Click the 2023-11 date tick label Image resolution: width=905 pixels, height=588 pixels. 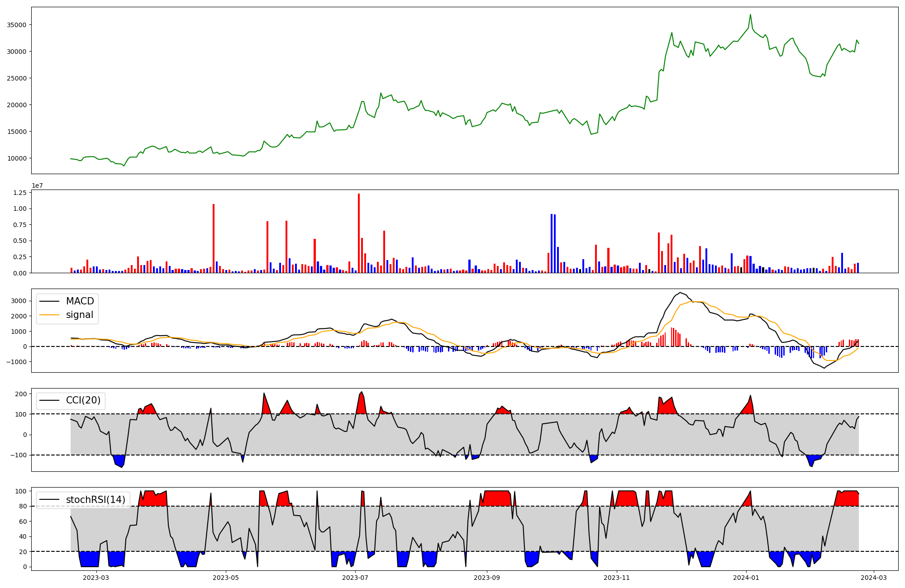616,578
